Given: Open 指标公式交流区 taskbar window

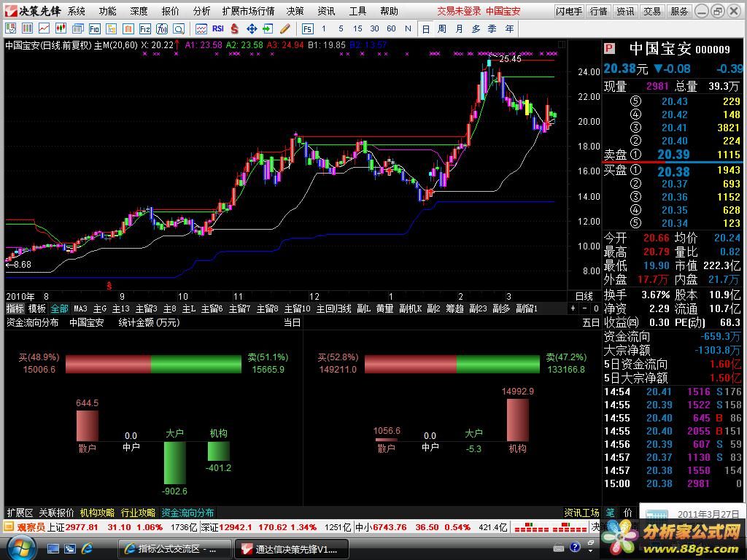Looking at the screenshot, I should 174,549.
